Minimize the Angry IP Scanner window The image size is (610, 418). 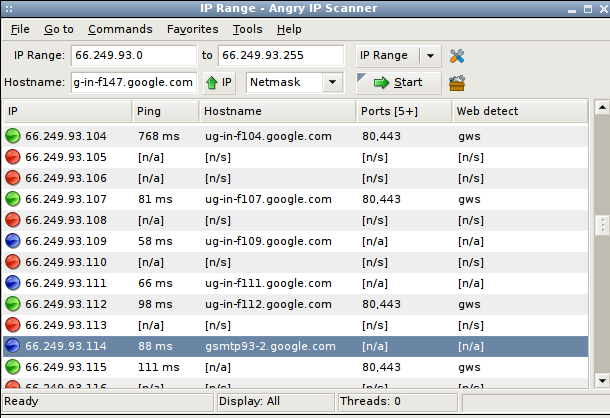(572, 10)
